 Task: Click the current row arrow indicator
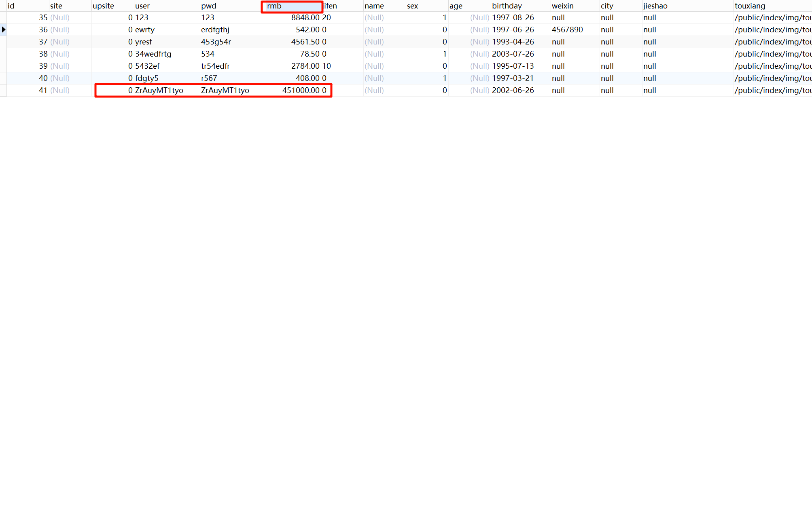point(3,30)
